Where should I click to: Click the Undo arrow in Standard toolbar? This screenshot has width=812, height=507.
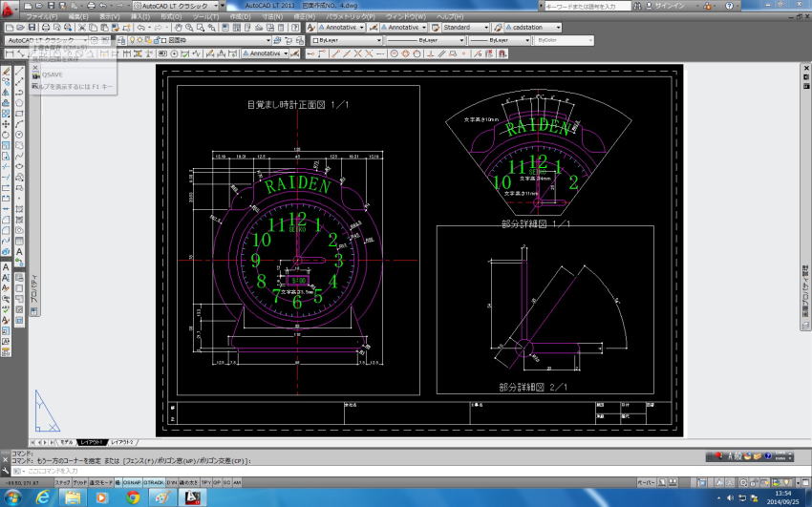[x=140, y=28]
